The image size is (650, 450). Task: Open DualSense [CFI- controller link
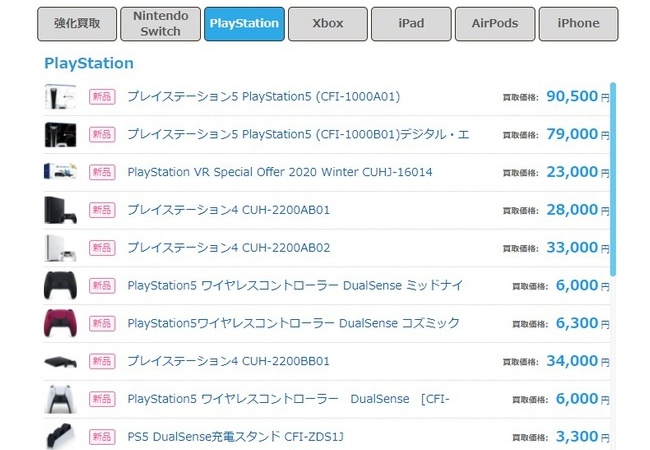pos(289,399)
